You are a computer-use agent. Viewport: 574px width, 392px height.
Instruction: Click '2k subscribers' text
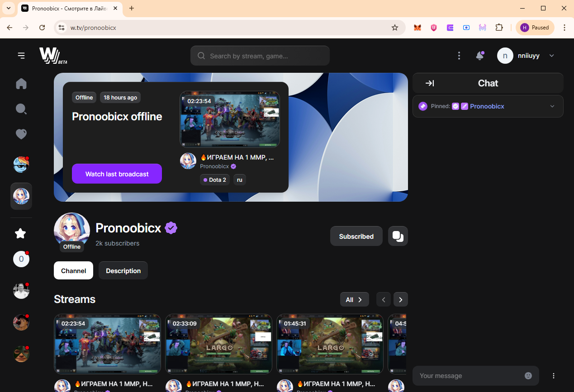[117, 243]
